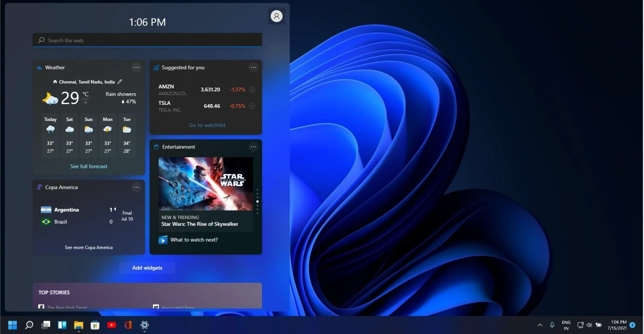Open Task View on taskbar
The height and width of the screenshot is (334, 644).
[x=46, y=325]
